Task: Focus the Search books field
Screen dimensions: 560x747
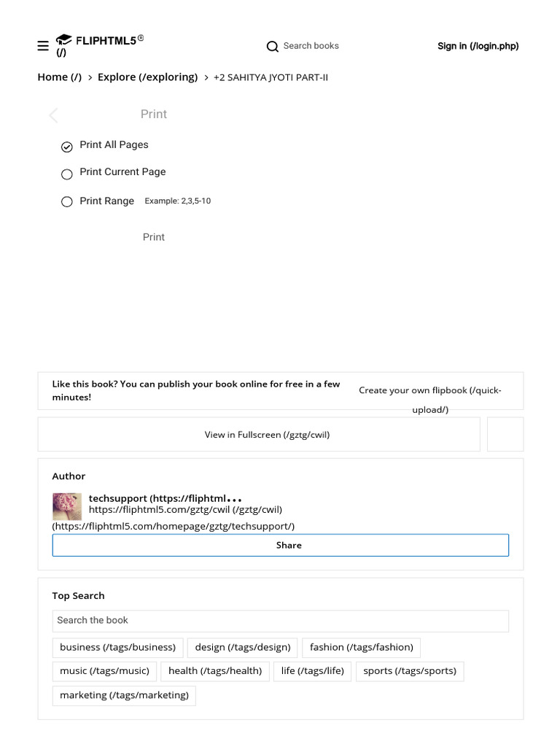Action: pos(311,46)
